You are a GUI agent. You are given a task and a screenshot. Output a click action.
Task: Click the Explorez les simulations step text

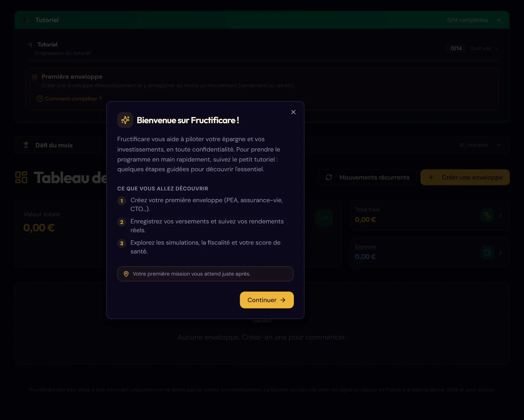click(206, 247)
